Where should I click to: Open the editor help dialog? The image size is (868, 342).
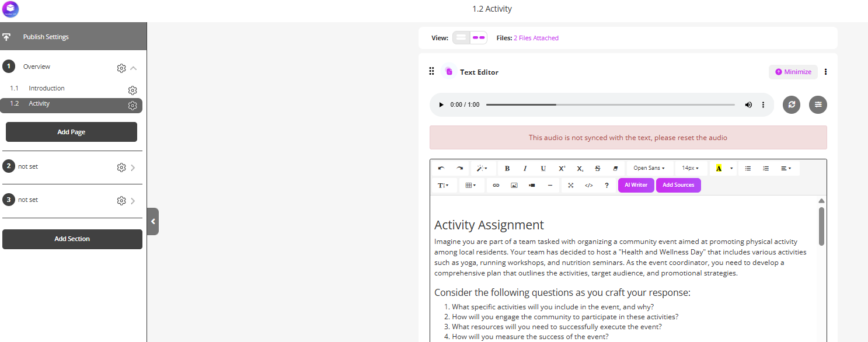(x=606, y=185)
